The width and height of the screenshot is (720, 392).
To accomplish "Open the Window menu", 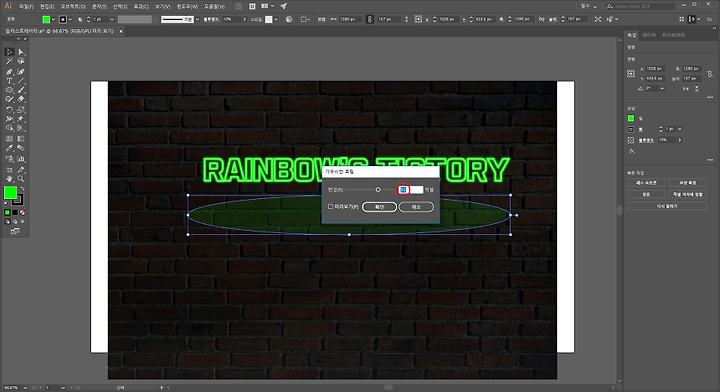I will pyautogui.click(x=187, y=6).
